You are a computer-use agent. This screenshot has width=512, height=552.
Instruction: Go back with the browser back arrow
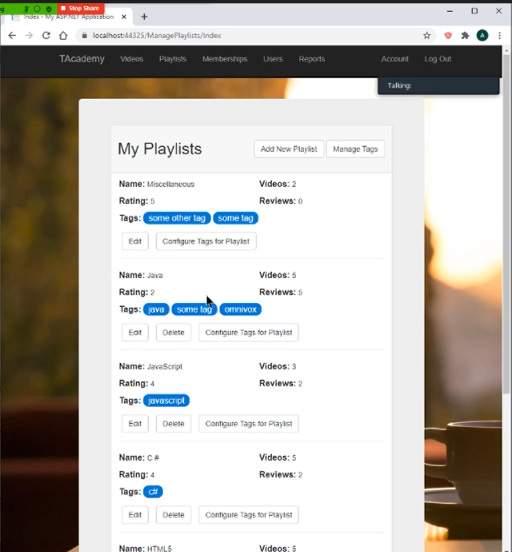pyautogui.click(x=12, y=36)
